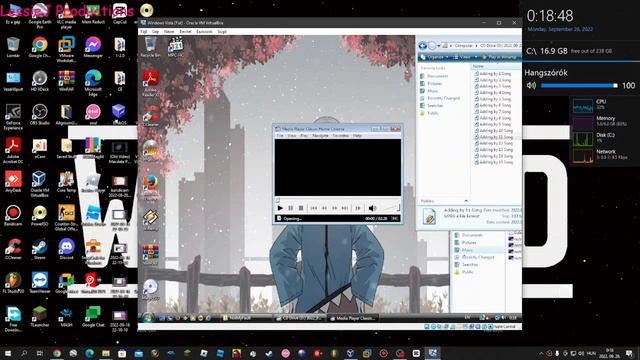Adjust Hangszórók volume slider
This screenshot has height=360, width=640.
pyautogui.click(x=579, y=85)
